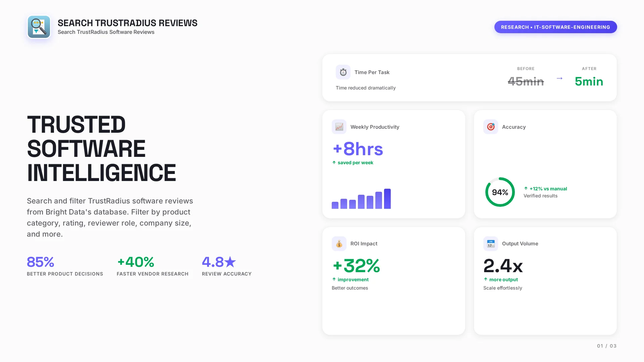Image resolution: width=644 pixels, height=362 pixels.
Task: Click the saved per week arrow indicator
Action: tap(334, 163)
